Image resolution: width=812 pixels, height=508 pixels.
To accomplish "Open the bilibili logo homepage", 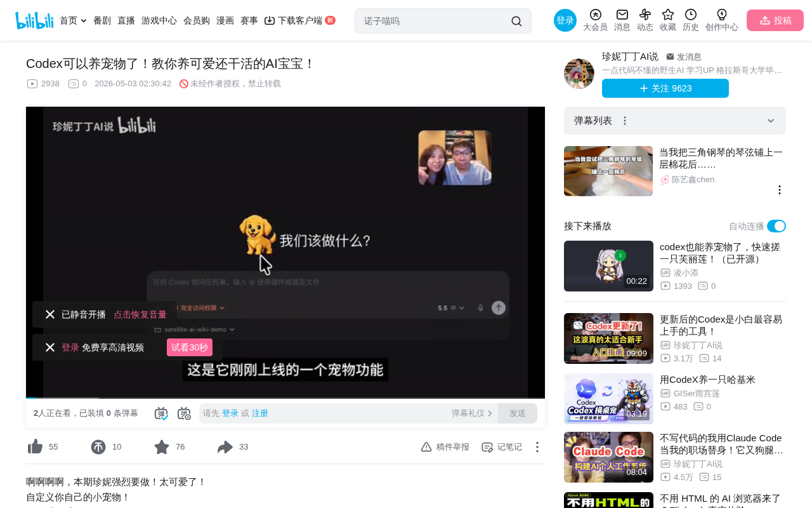I will click(x=34, y=20).
